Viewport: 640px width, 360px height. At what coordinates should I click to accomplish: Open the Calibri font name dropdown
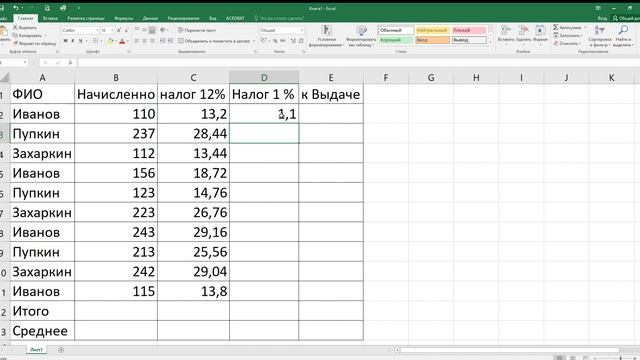click(x=97, y=30)
